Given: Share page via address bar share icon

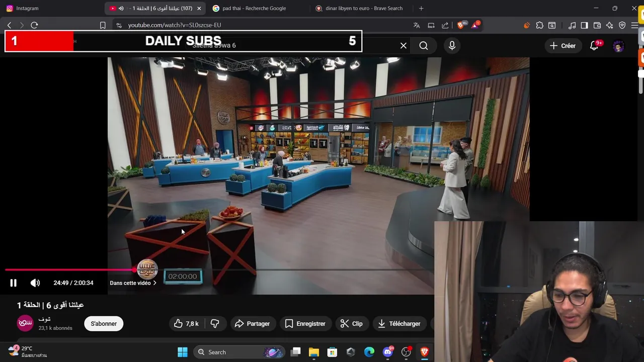Looking at the screenshot, I should [445, 25].
